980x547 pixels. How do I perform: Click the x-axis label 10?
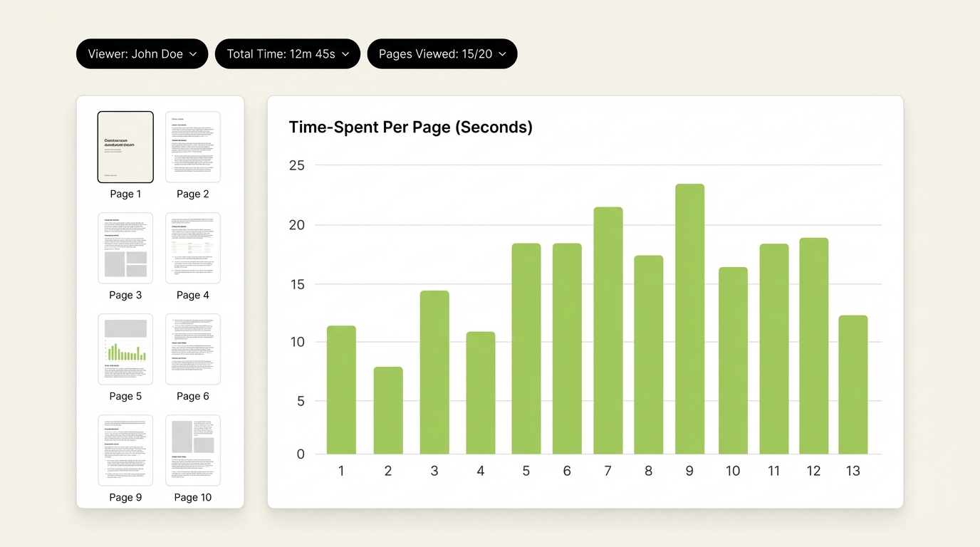pos(733,470)
